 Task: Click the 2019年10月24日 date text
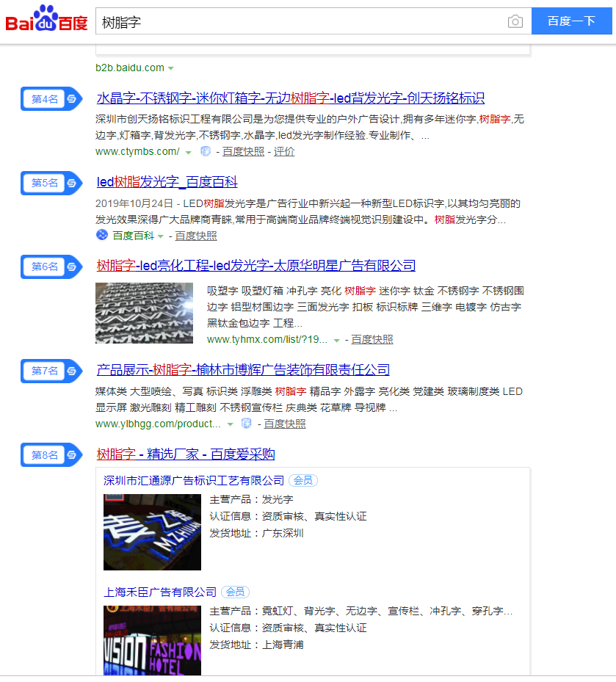[x=134, y=203]
